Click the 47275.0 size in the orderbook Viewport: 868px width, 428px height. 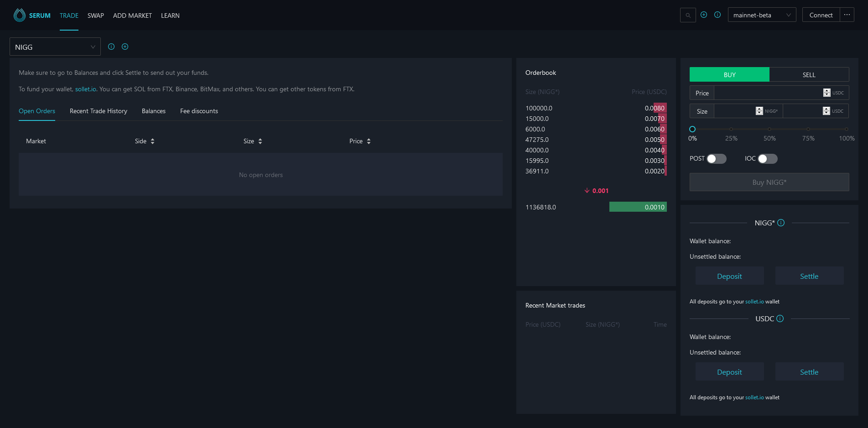pos(537,140)
